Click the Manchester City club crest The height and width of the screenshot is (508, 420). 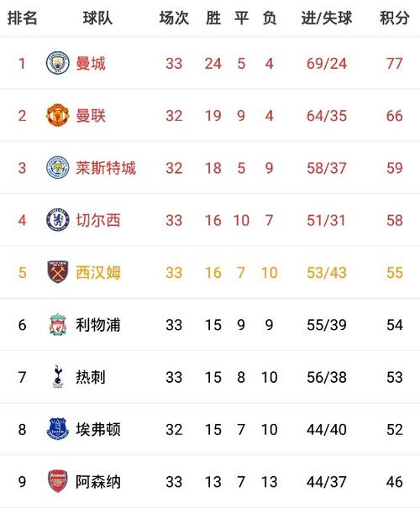58,63
